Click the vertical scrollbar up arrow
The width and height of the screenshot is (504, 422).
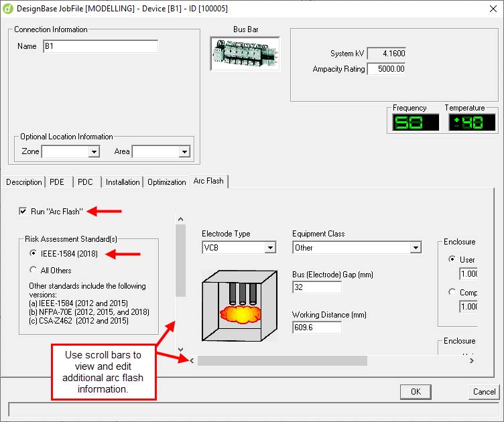tap(181, 219)
